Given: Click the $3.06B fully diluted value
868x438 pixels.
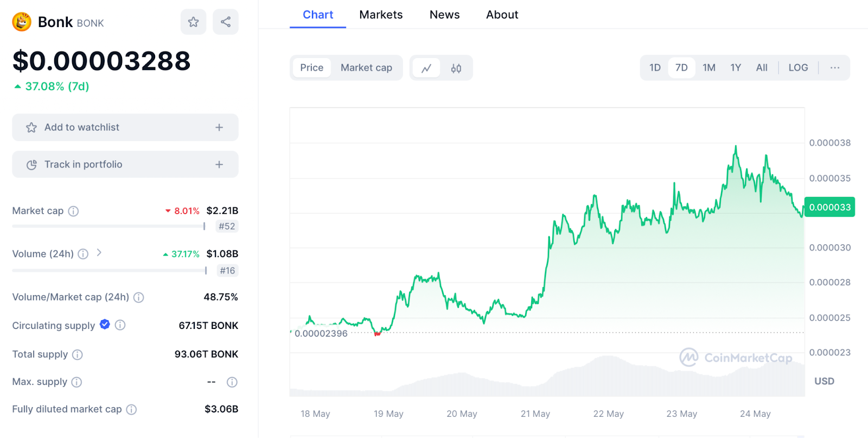Looking at the screenshot, I should (221, 409).
